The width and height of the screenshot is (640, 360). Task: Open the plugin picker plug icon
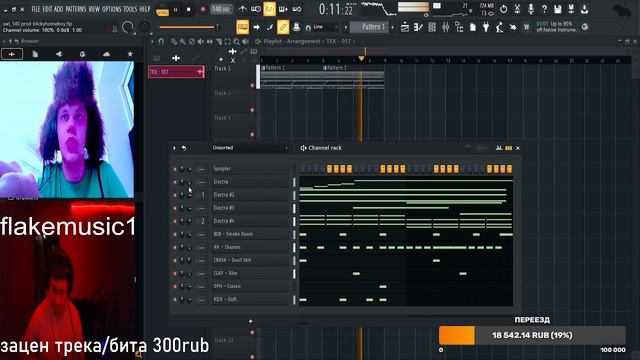[486, 27]
